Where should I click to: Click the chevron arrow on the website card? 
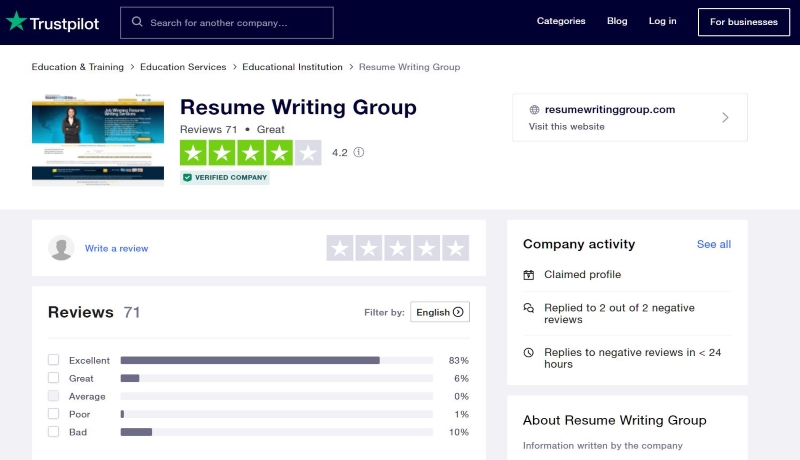click(x=725, y=118)
